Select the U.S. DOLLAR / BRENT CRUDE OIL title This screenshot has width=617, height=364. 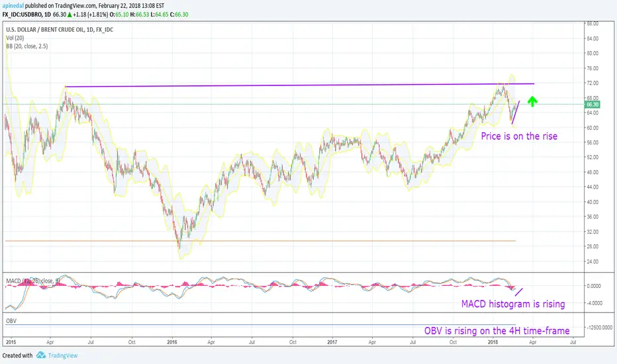[60, 30]
